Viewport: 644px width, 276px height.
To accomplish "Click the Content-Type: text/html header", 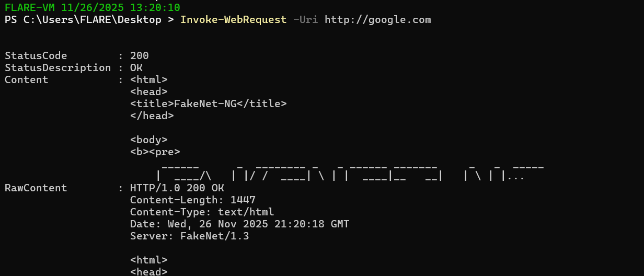I will [x=202, y=212].
